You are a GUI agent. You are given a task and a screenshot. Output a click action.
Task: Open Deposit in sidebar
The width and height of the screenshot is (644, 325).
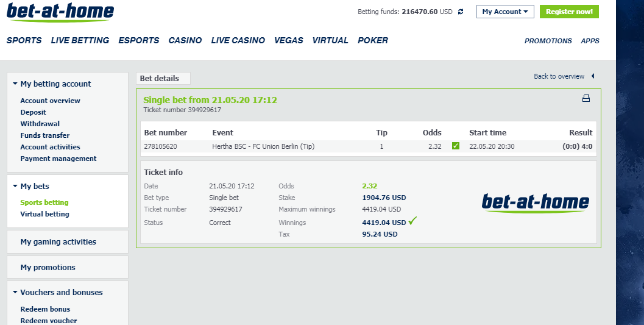click(x=34, y=112)
